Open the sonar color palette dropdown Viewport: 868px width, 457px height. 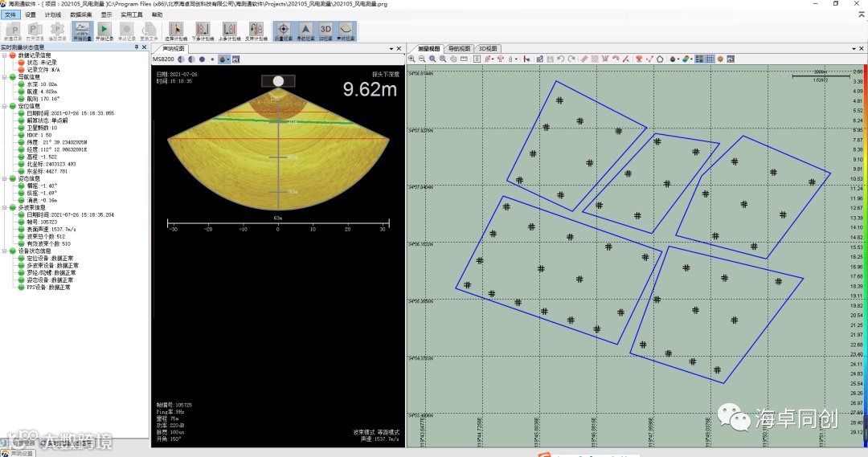point(224,59)
